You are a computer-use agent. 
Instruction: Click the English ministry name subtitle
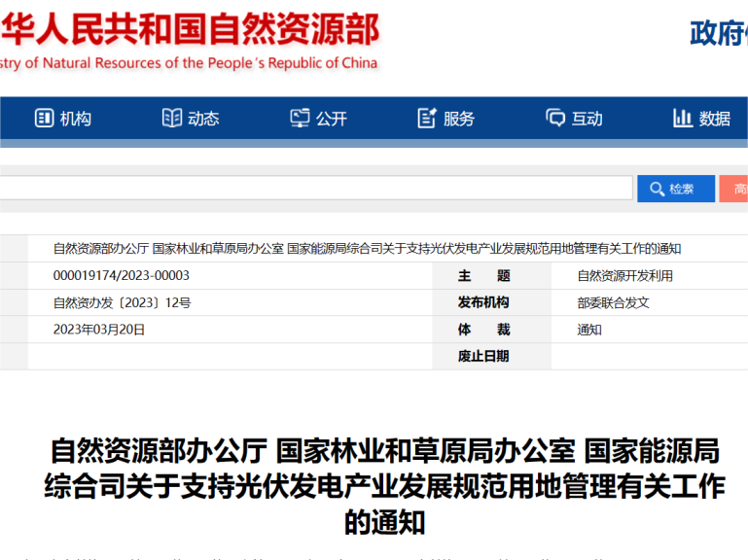point(189,63)
